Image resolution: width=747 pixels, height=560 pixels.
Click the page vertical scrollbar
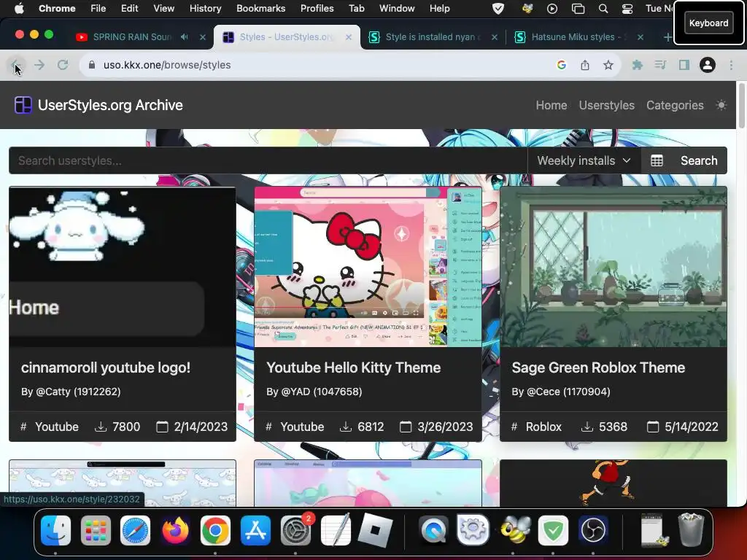click(x=741, y=106)
